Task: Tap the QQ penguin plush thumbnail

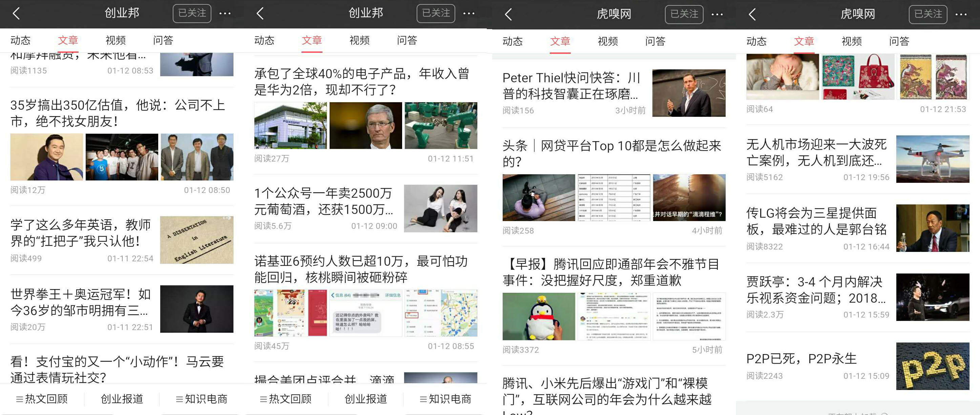Action: pyautogui.click(x=539, y=316)
